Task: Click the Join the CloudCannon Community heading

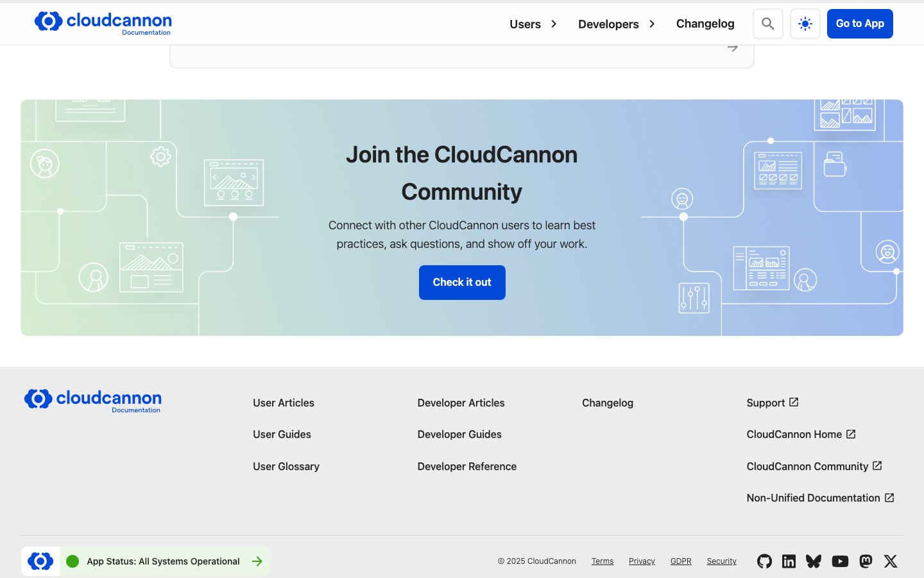Action: click(462, 173)
